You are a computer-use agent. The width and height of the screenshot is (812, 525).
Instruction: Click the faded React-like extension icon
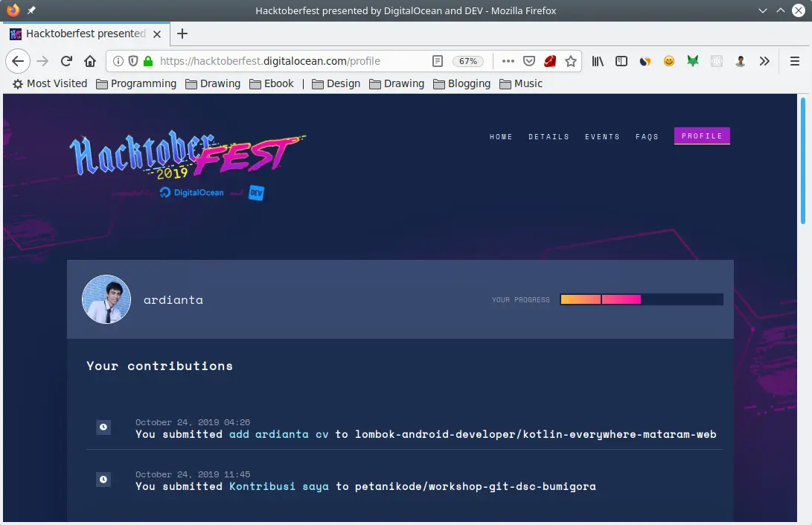pos(717,61)
